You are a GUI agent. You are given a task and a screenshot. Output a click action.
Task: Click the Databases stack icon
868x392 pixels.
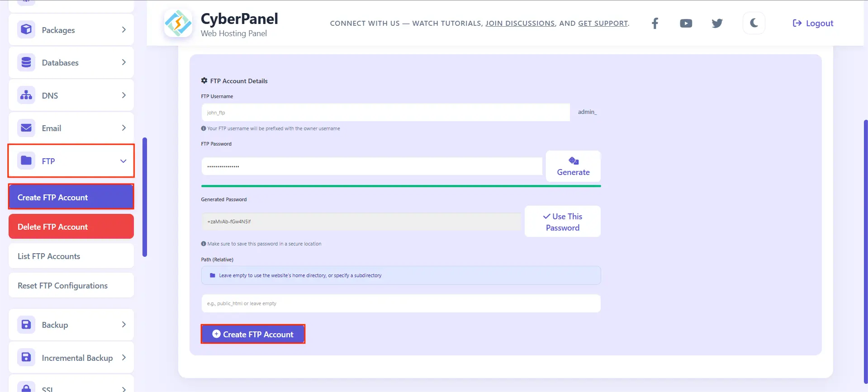point(26,62)
